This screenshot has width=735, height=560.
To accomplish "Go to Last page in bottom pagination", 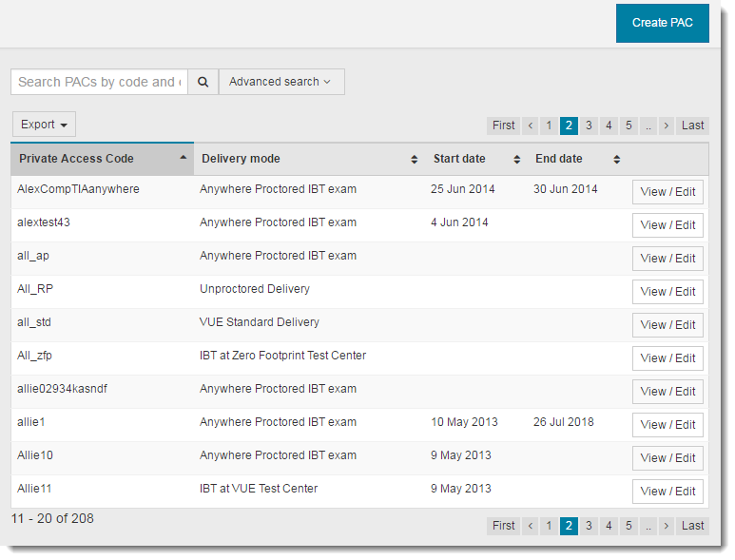I will (692, 526).
